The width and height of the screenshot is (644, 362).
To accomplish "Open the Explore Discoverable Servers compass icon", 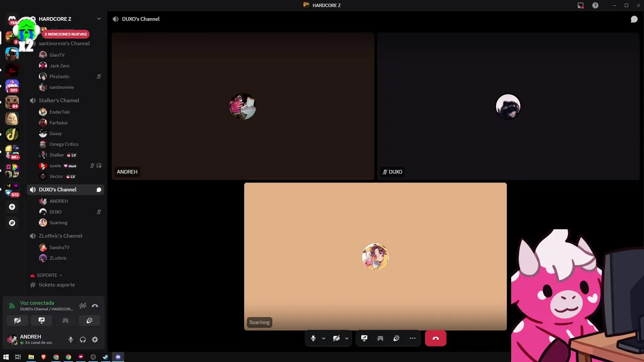I will (12, 223).
